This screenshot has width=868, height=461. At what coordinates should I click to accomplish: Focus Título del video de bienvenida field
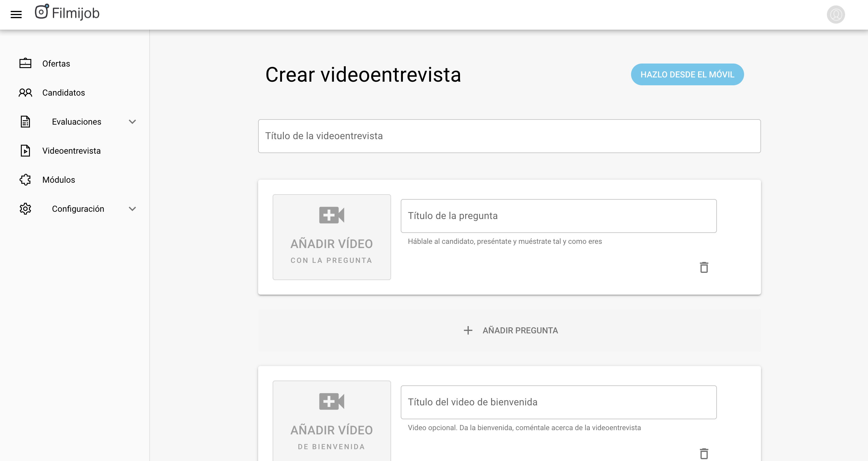(558, 402)
